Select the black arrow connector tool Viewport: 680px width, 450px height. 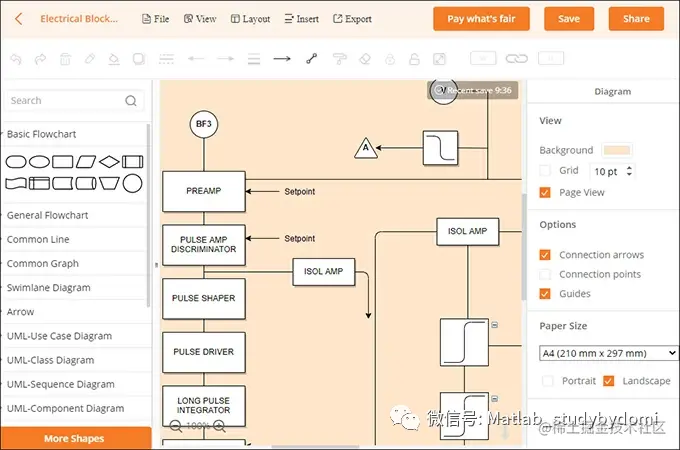282,59
